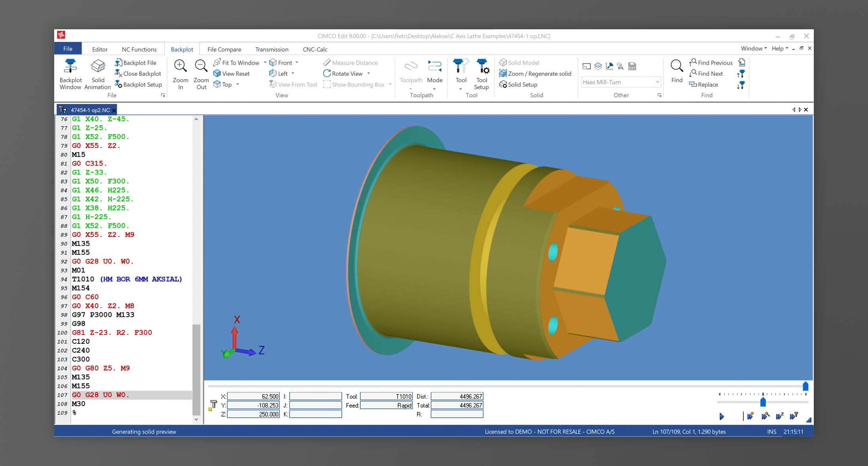Adjust the simulation speed slider handle
The height and width of the screenshot is (466, 868).
pos(763,402)
